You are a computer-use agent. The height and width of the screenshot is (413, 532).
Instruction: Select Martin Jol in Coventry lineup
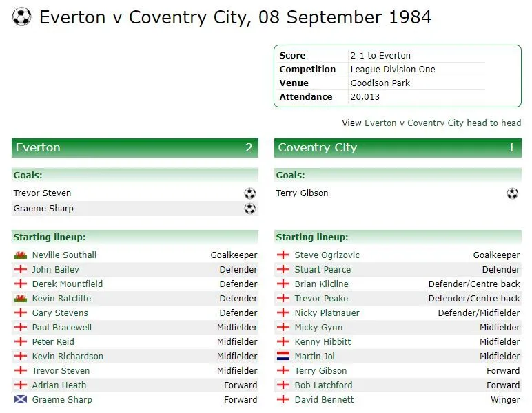click(x=314, y=357)
